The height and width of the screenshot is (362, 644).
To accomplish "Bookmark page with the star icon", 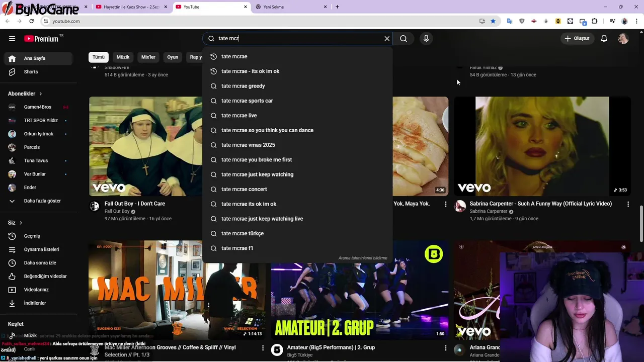I will tap(493, 21).
